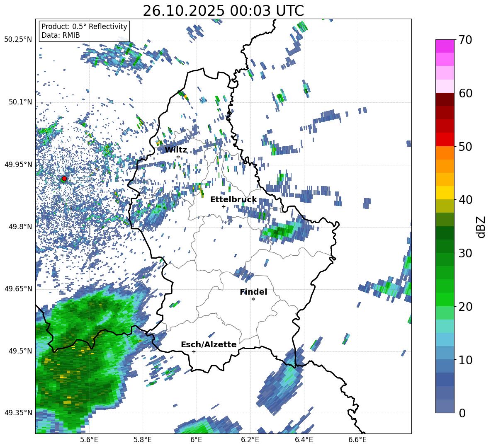Click the 30 dBZ colorbar tick label
The image size is (491, 448).
[466, 253]
